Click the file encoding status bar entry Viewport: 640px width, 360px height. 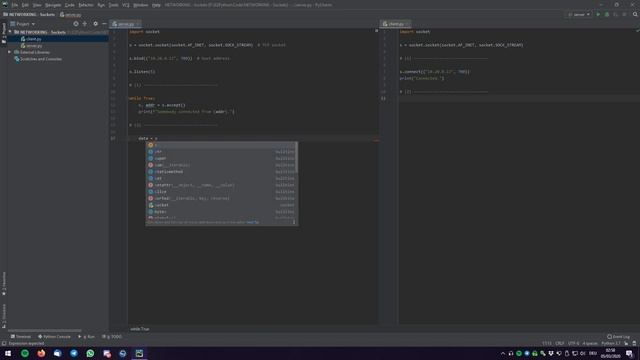point(573,343)
